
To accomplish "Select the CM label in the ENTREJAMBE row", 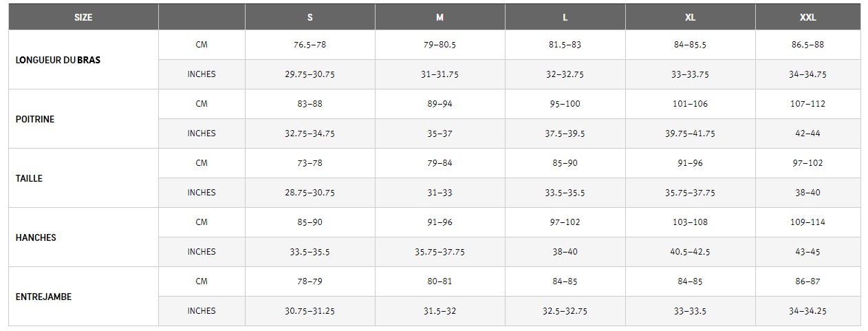I will coord(202,281).
